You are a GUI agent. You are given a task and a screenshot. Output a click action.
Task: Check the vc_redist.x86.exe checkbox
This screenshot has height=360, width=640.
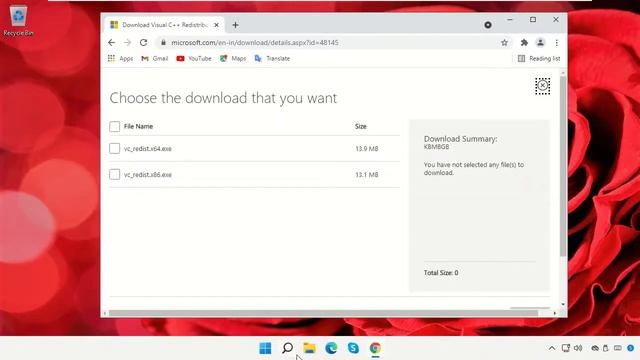pos(115,174)
